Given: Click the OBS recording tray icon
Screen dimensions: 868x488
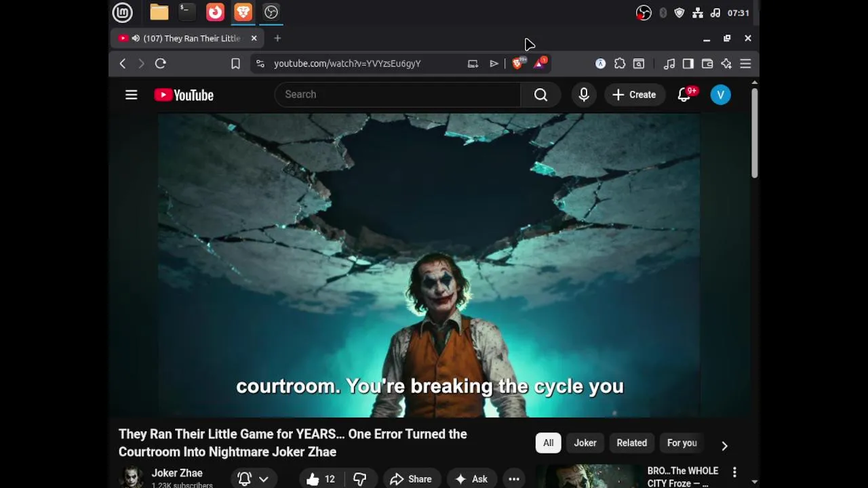Looking at the screenshot, I should 644,13.
